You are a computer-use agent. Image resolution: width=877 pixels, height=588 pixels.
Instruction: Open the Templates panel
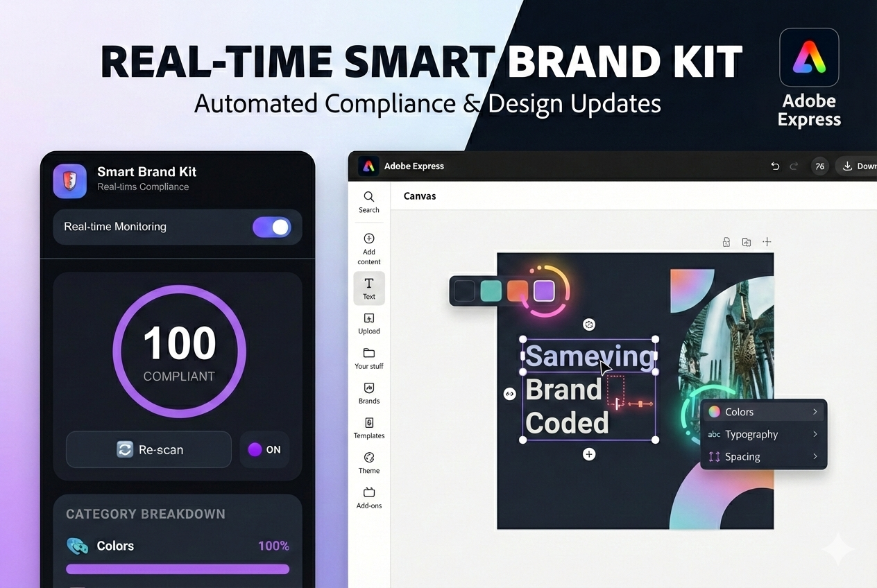point(369,428)
